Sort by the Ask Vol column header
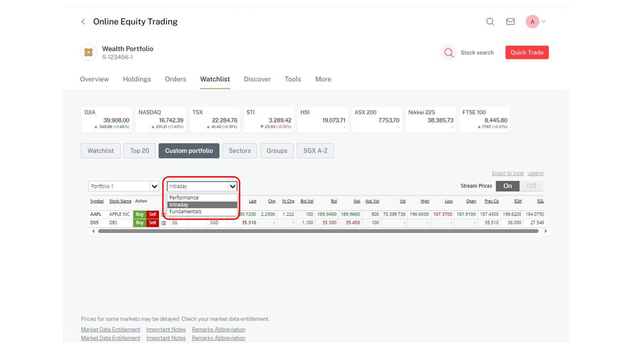 372,201
